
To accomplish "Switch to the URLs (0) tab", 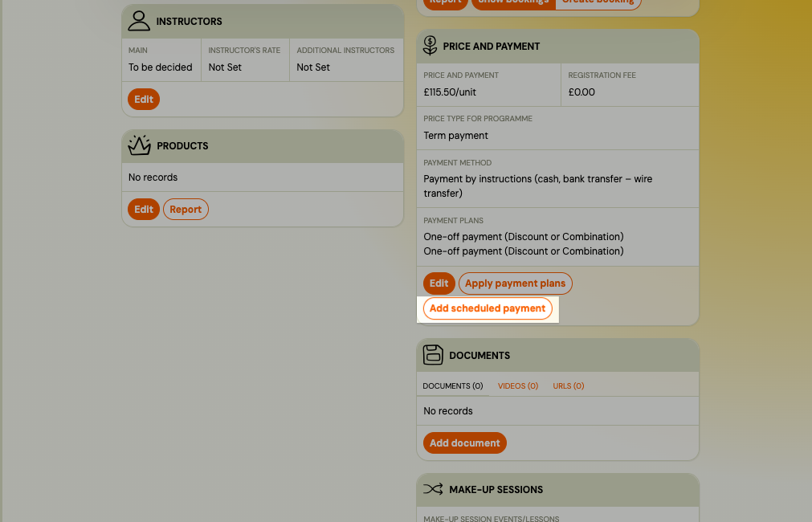I will (568, 386).
